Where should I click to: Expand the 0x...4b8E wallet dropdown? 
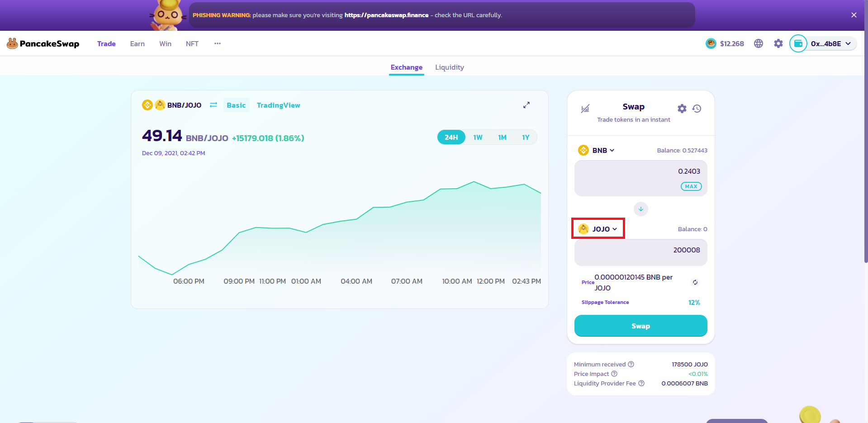coord(831,43)
